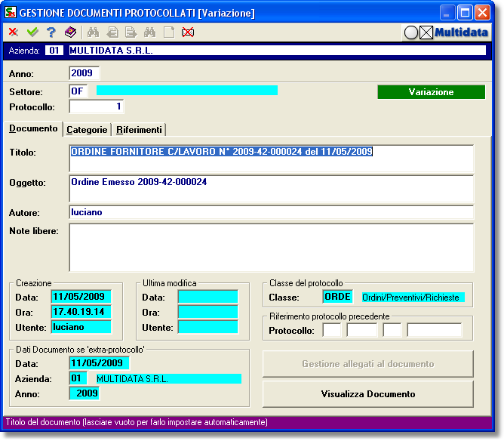
Task: Open help with the blue question mark
Action: (51, 32)
